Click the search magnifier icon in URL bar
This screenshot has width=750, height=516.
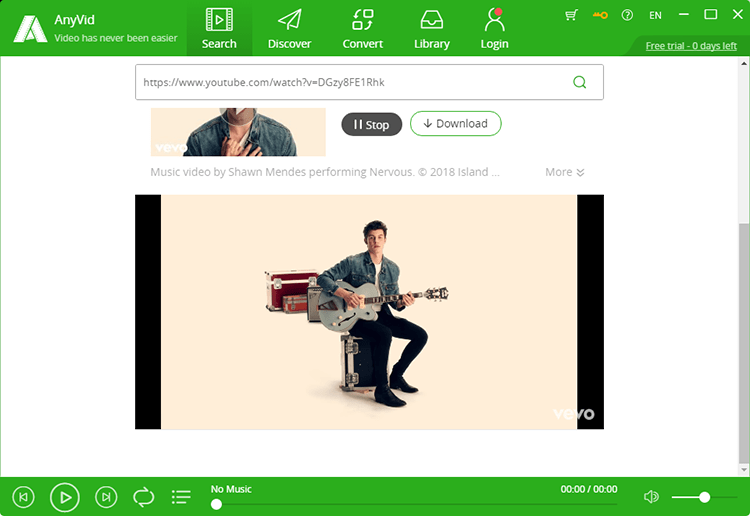[x=579, y=82]
